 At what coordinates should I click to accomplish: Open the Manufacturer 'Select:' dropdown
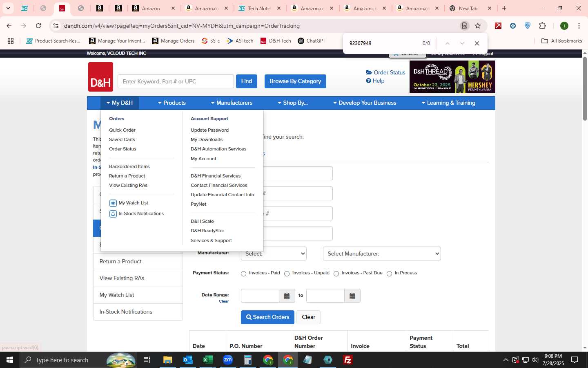[x=274, y=254]
